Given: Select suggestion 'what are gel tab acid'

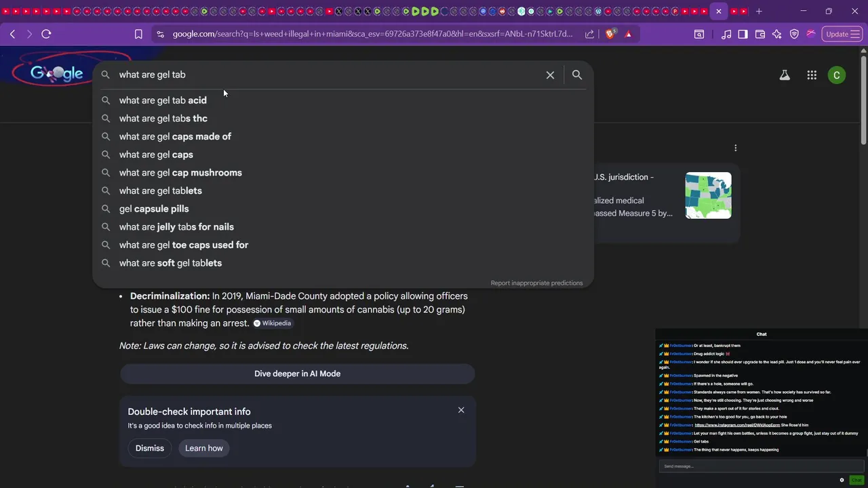Looking at the screenshot, I should (343, 100).
